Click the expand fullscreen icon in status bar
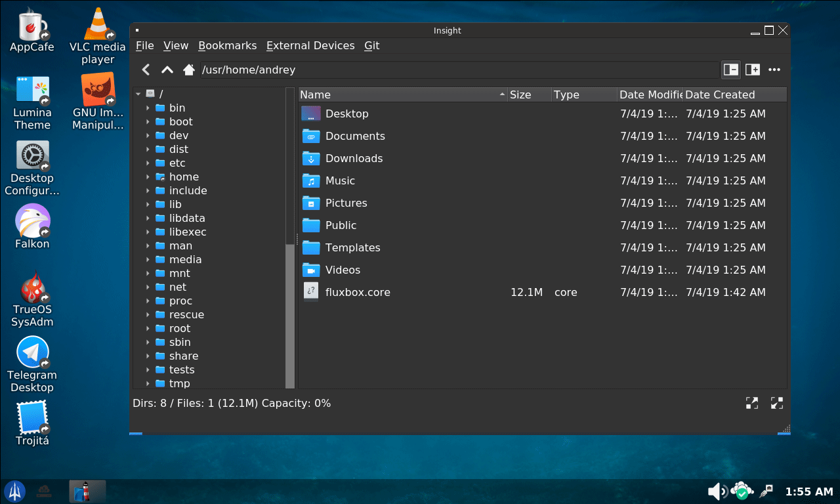The image size is (840, 504). pyautogui.click(x=752, y=403)
